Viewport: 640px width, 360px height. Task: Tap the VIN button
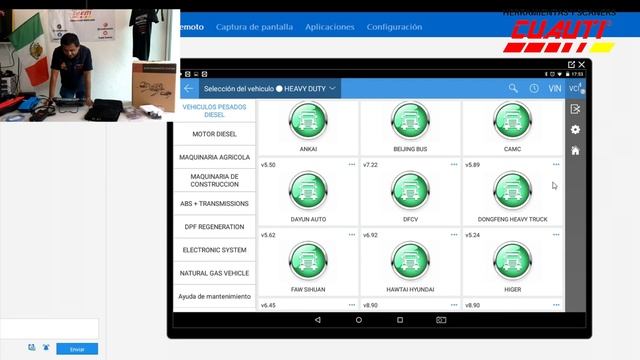[x=555, y=89]
